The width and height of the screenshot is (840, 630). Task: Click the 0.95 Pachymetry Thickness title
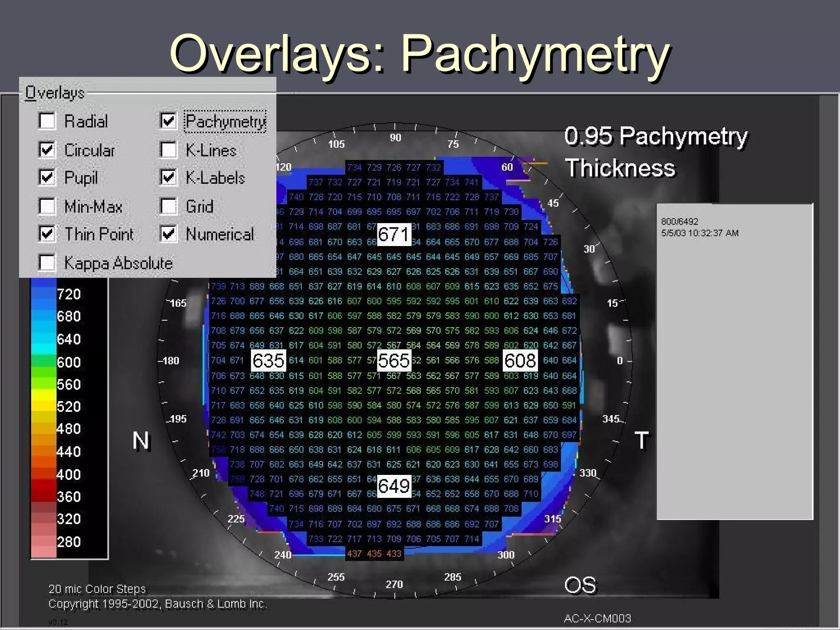656,152
